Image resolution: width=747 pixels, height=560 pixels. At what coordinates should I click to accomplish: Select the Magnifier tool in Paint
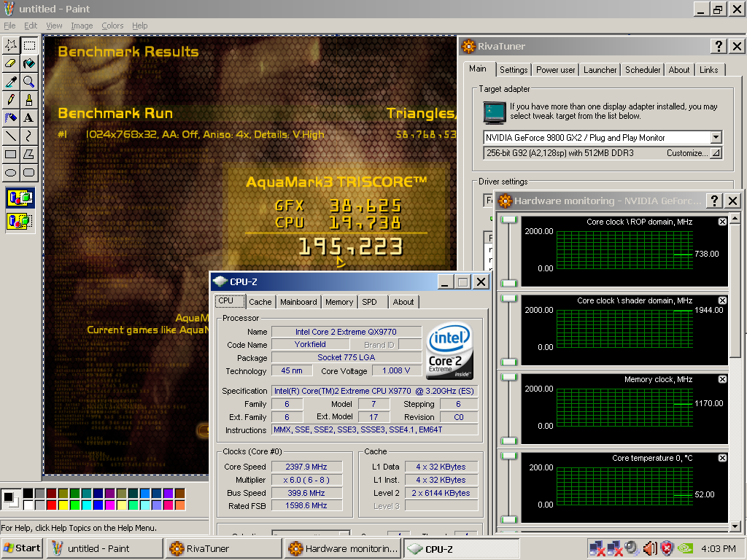(29, 82)
